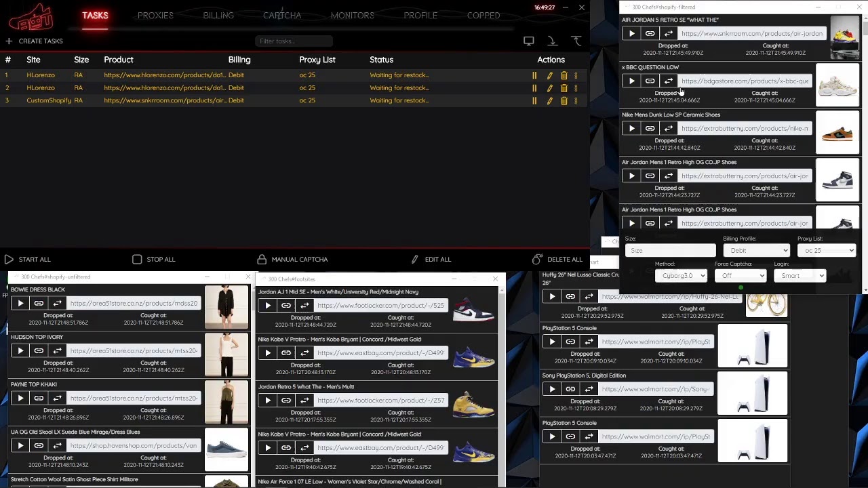Click eastbay.com URL for first Nike Kobe V

pyautogui.click(x=380, y=352)
